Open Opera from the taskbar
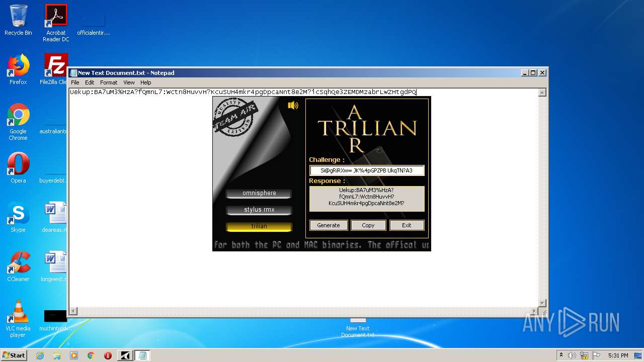 [x=108, y=355]
